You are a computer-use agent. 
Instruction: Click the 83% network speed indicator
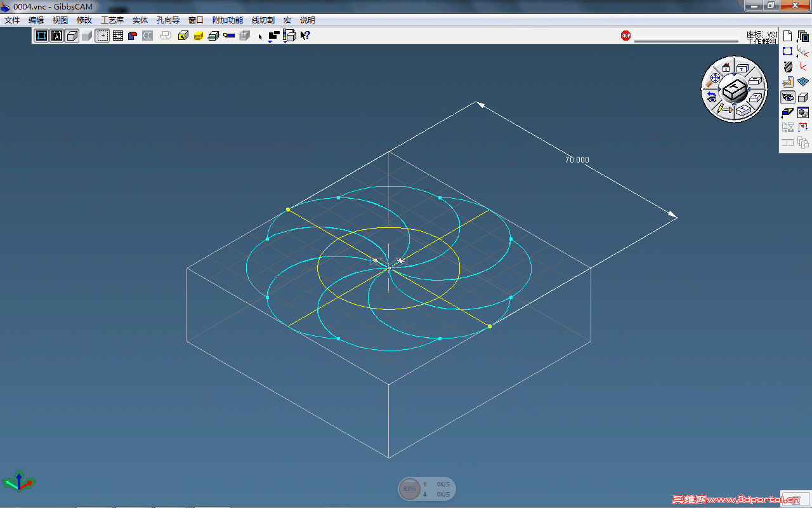click(409, 489)
